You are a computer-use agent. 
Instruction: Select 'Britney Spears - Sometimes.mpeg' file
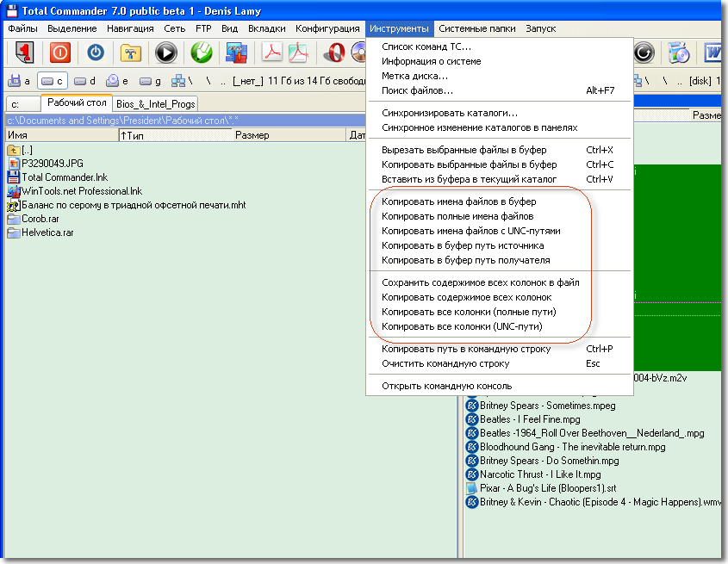(541, 406)
